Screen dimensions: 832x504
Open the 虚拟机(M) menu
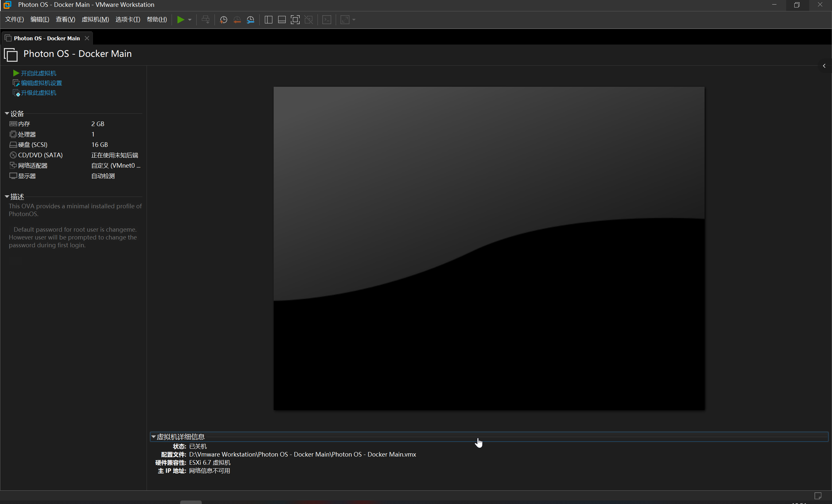(x=95, y=19)
